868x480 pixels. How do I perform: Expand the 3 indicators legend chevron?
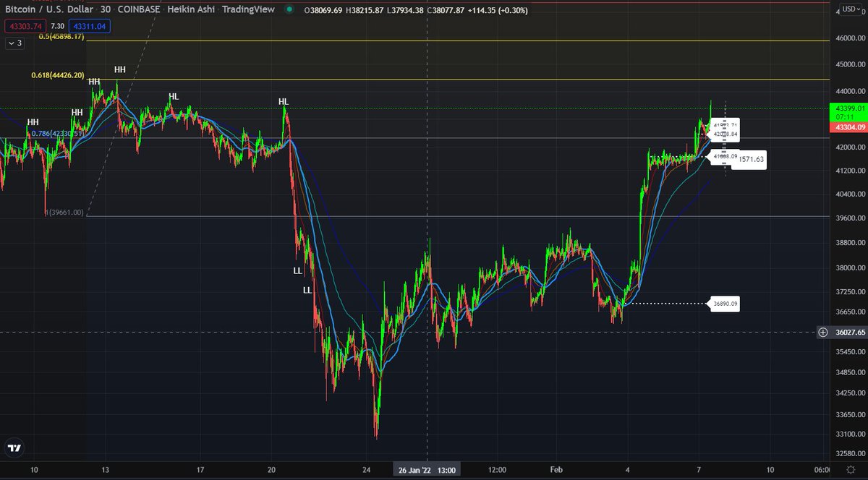coord(14,43)
